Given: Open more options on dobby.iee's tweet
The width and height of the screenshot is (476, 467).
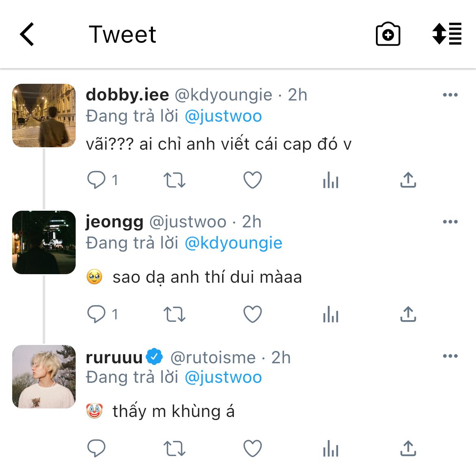Looking at the screenshot, I should 450,95.
